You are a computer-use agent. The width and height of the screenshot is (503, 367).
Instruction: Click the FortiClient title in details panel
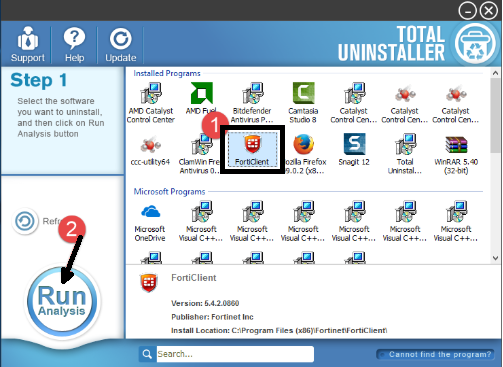click(194, 278)
